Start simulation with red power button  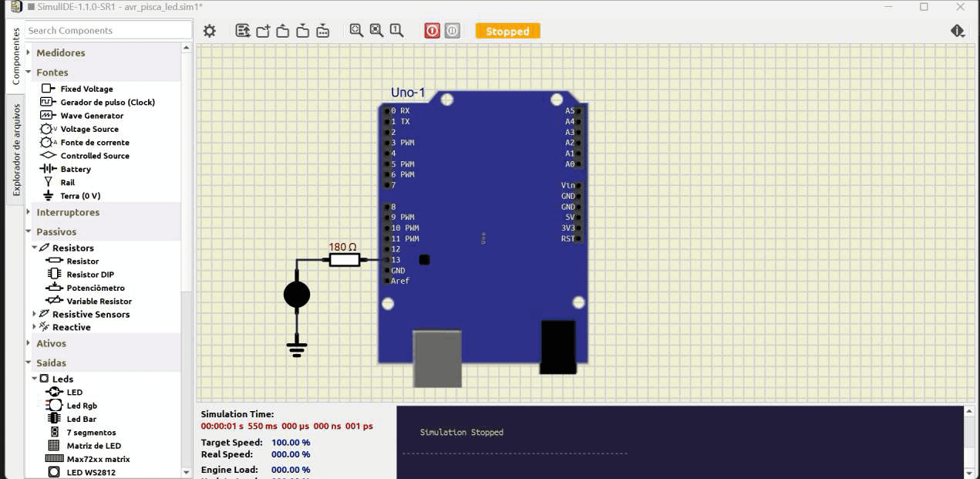click(x=432, y=31)
